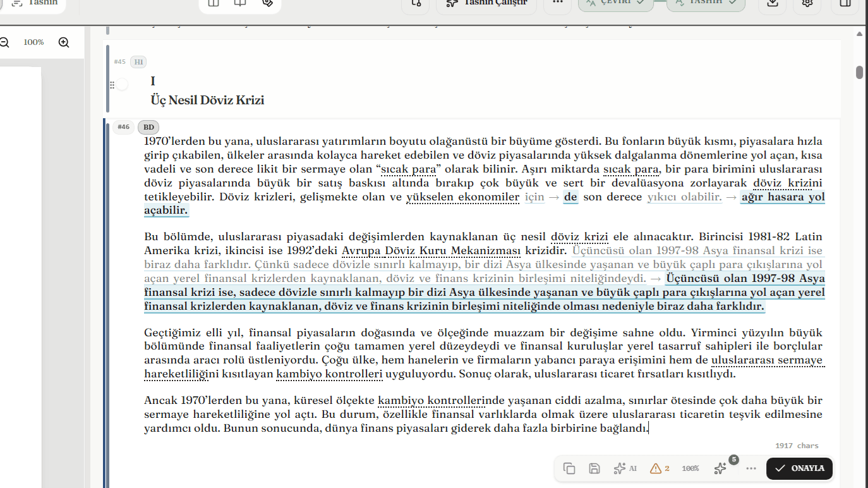Zoom out with the magnifier minus icon

(x=4, y=42)
